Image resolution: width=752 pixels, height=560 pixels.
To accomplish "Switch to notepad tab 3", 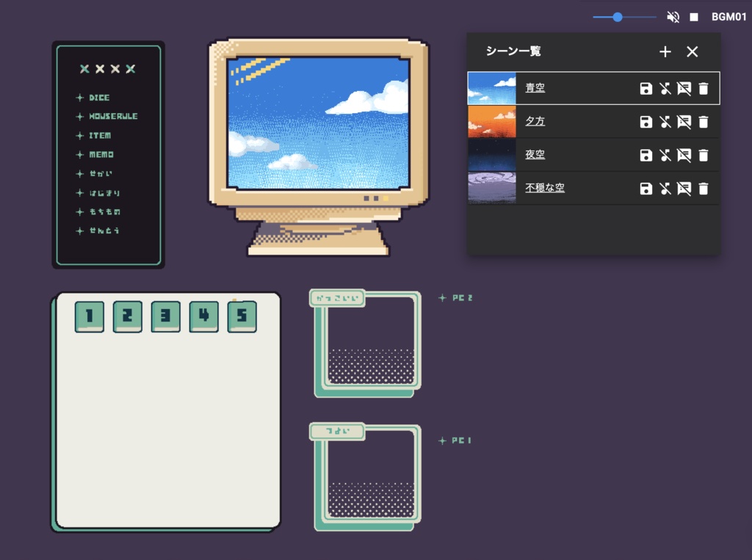I will [x=165, y=316].
